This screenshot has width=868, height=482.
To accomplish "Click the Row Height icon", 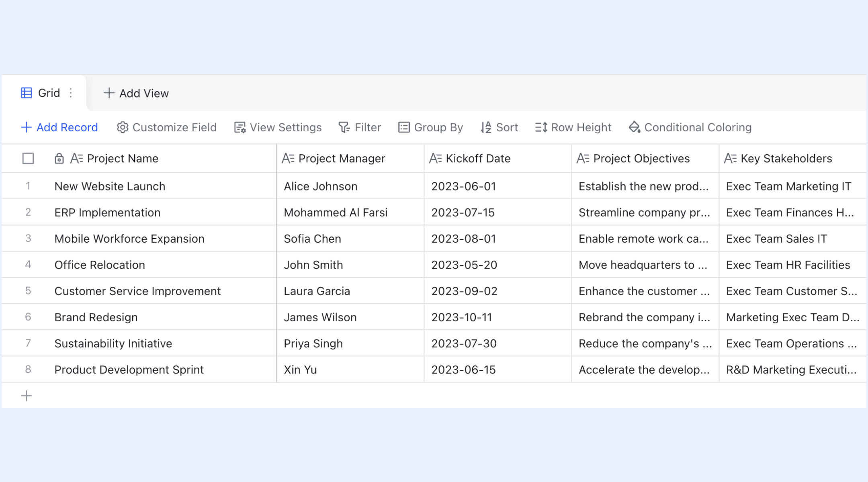I will [541, 127].
